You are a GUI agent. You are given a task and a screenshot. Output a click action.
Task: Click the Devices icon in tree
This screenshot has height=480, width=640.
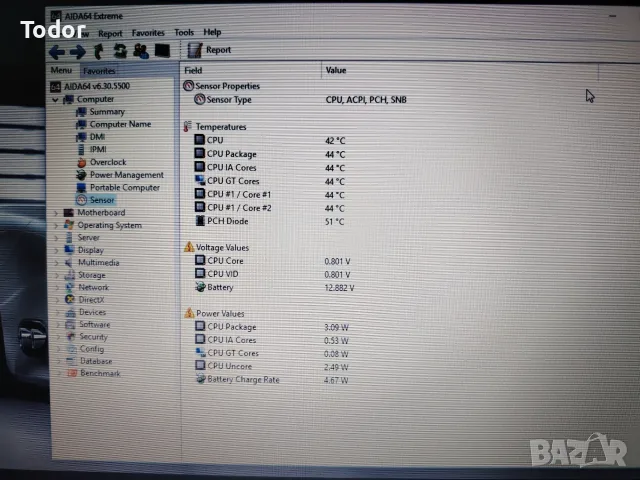[x=71, y=312]
